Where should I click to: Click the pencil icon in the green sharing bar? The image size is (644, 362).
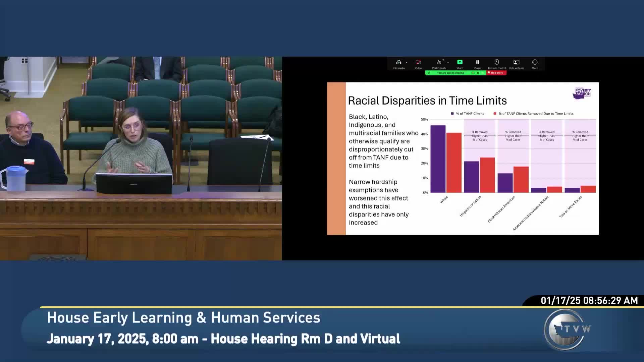pos(429,73)
